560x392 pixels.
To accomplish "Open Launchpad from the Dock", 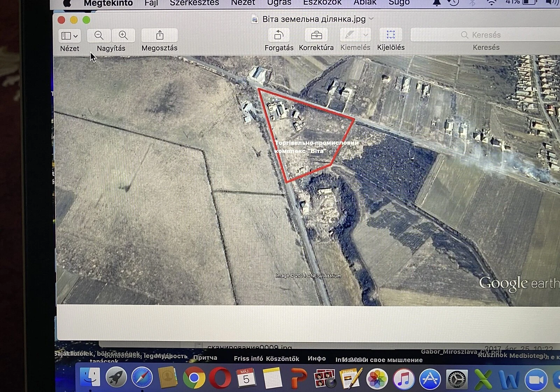I will click(116, 377).
